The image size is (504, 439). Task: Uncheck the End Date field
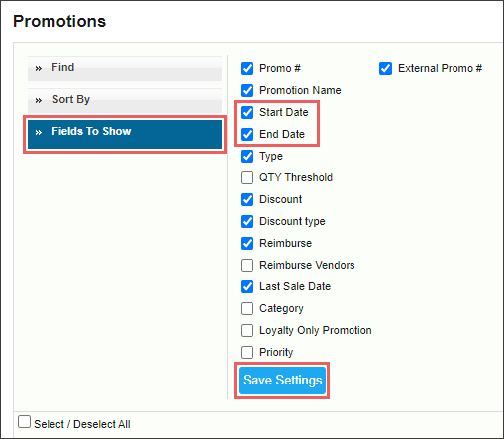pyautogui.click(x=247, y=135)
